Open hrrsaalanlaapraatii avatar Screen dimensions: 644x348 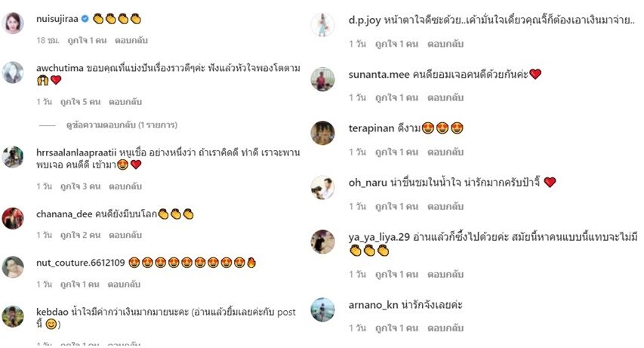tap(13, 157)
